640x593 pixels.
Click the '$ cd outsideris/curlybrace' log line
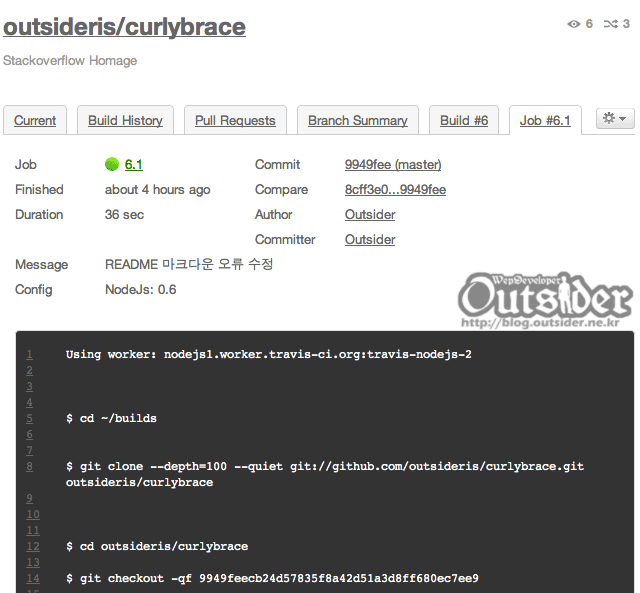pos(157,546)
